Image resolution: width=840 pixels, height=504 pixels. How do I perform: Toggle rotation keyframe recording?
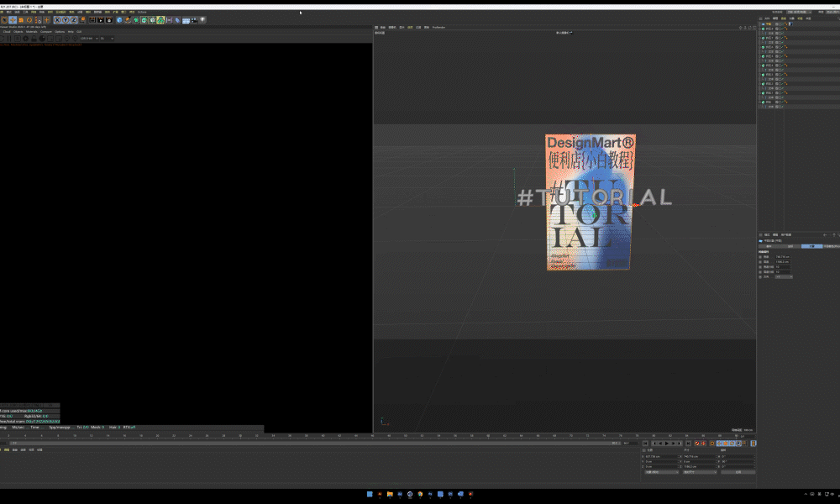[x=732, y=444]
